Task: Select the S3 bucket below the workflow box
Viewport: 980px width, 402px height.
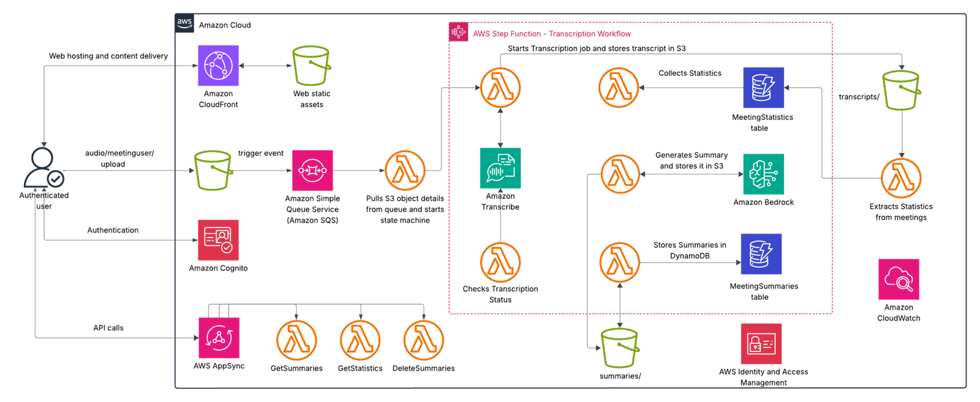Action: pos(620,348)
